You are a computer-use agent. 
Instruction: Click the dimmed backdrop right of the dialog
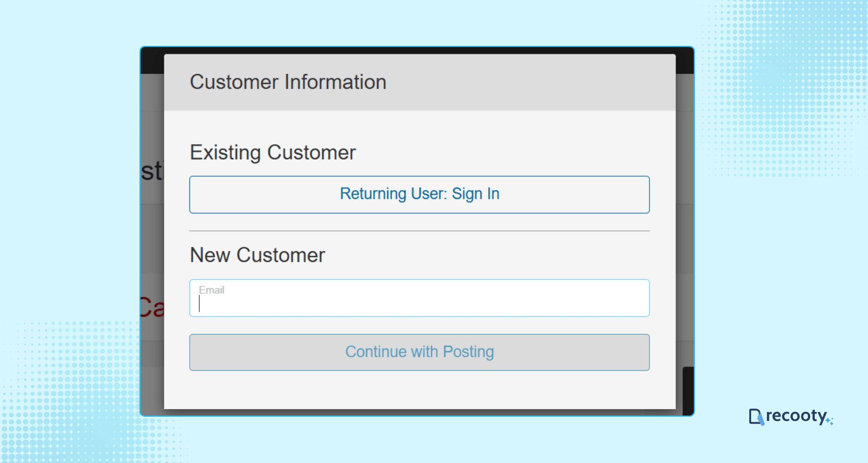tap(684, 239)
